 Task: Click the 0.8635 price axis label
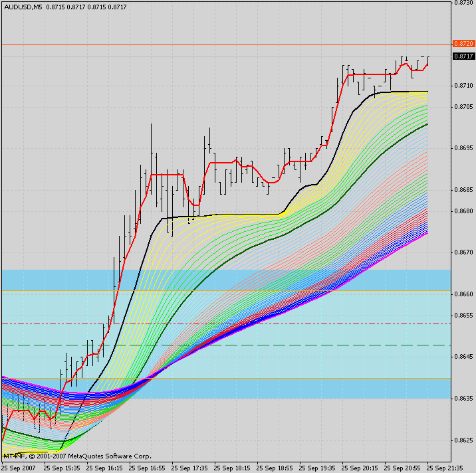click(x=463, y=399)
